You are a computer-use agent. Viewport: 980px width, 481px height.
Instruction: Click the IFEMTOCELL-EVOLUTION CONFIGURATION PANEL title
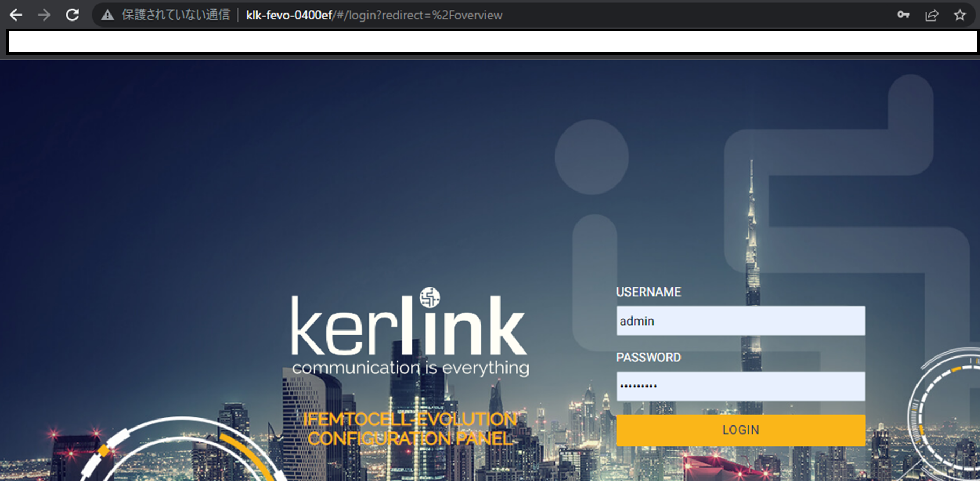(410, 429)
